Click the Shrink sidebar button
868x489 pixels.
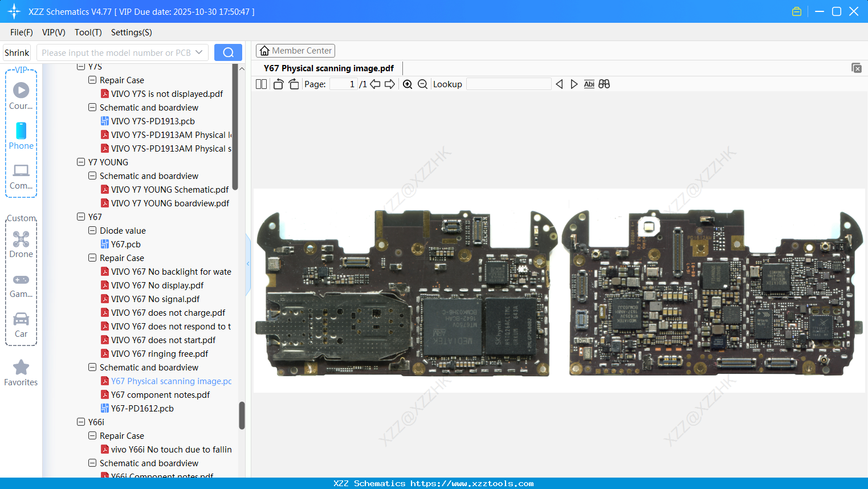tap(17, 52)
